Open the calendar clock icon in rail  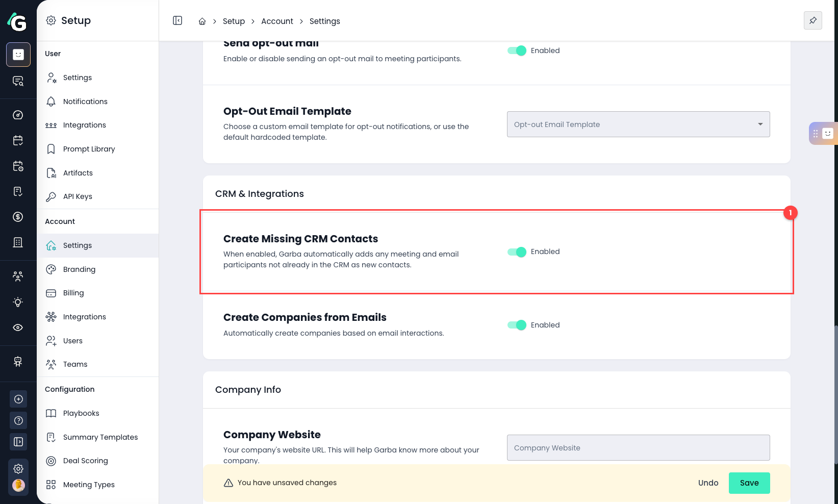click(x=18, y=166)
